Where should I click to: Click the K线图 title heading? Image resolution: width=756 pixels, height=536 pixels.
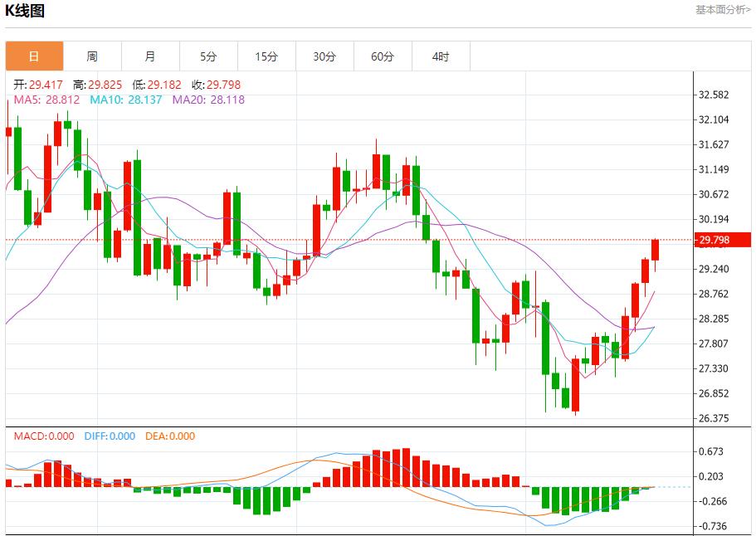(x=25, y=11)
